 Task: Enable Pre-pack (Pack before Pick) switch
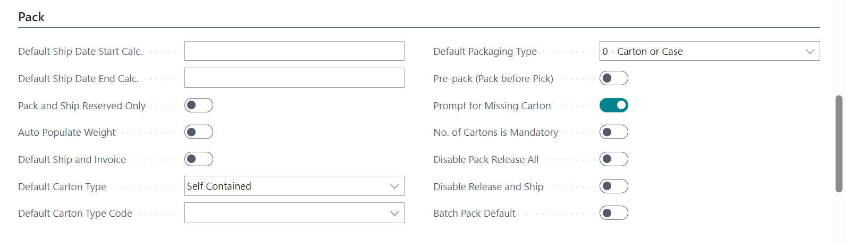point(613,78)
